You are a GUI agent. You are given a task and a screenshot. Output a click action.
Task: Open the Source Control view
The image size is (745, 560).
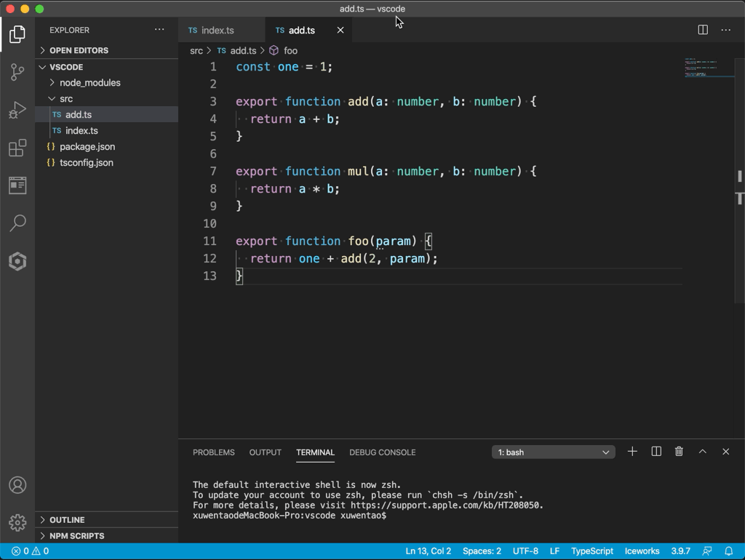click(x=17, y=72)
